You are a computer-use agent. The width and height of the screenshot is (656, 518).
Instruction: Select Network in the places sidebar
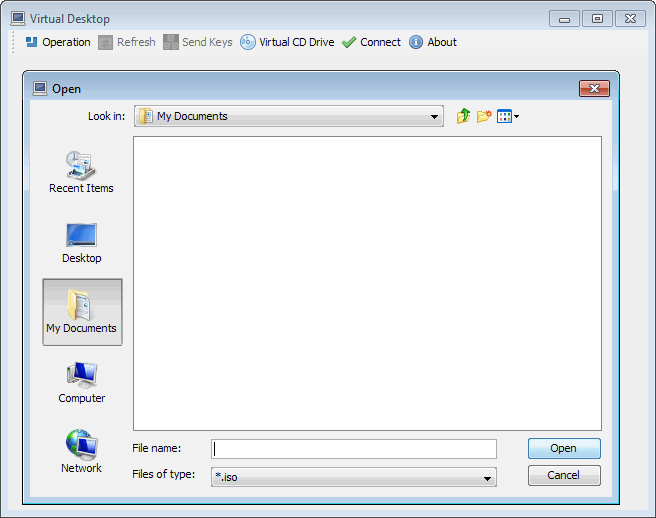point(81,451)
